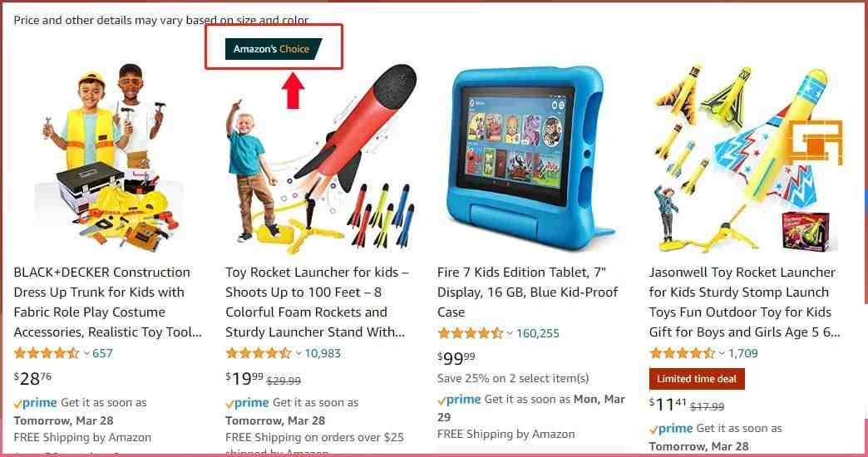This screenshot has height=457, width=868.
Task: Click star rating of Jasonwell Toy Rocket Launcher
Action: point(682,353)
